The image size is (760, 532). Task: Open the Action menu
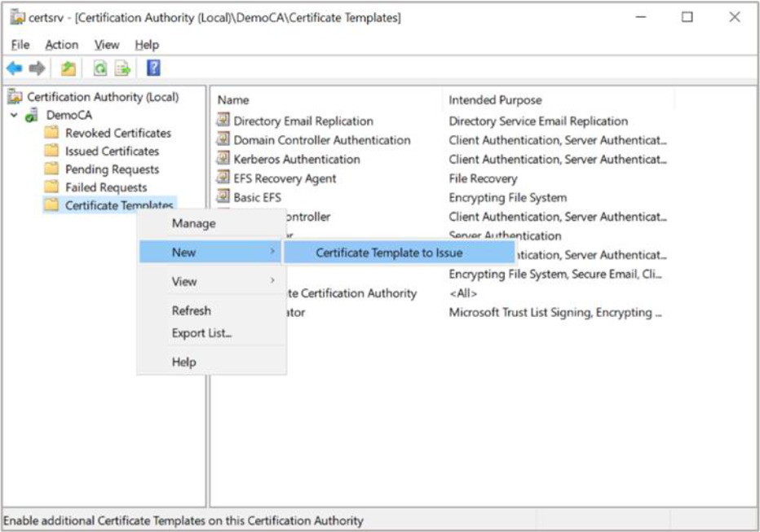[62, 45]
